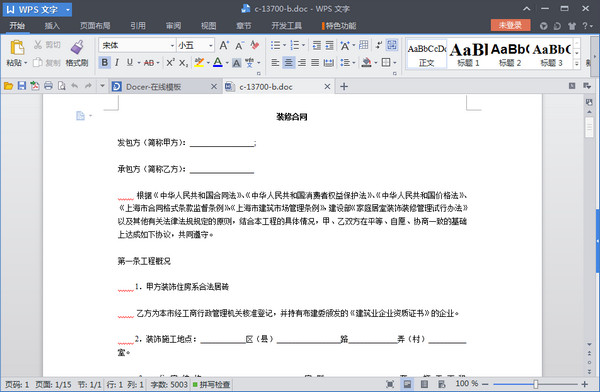This screenshot has width=600, height=392.
Task: Open the font size 小五 dropdown
Action: tap(210, 46)
